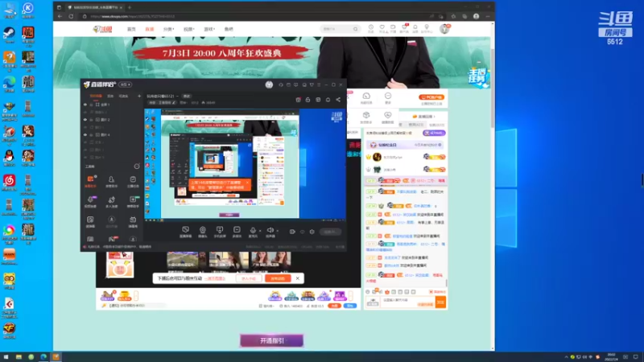Image resolution: width=644 pixels, height=362 pixels.
Task: Click the mobile cast source icon
Action: [220, 230]
